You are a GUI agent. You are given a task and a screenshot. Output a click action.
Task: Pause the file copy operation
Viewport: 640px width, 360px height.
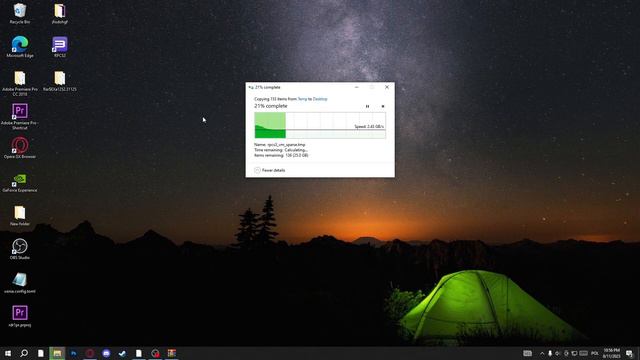pos(367,106)
